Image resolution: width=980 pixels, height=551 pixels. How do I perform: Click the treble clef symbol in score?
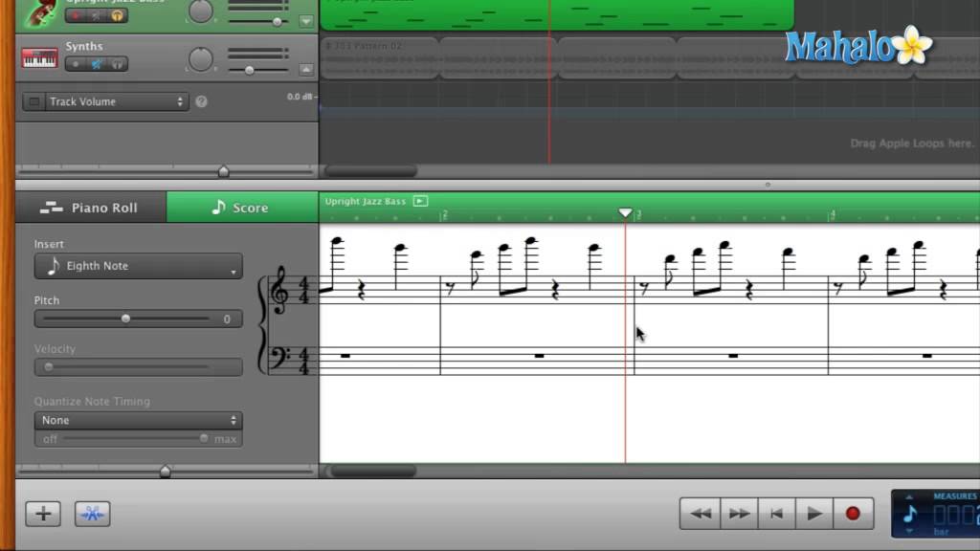(278, 290)
